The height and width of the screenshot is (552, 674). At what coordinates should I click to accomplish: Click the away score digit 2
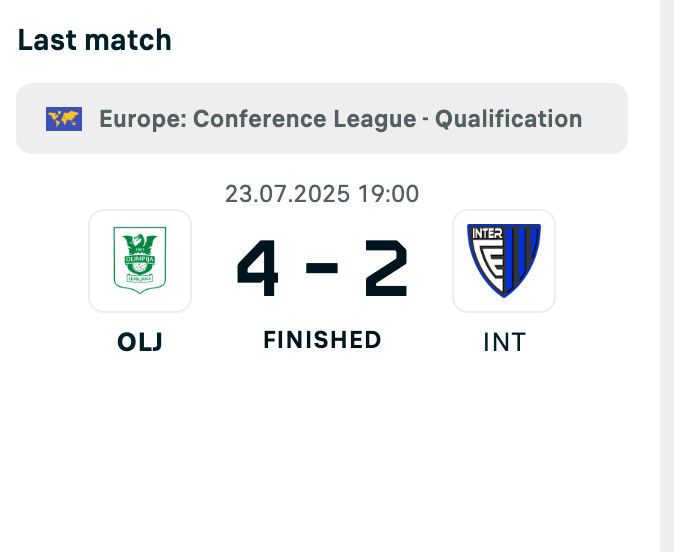point(386,268)
